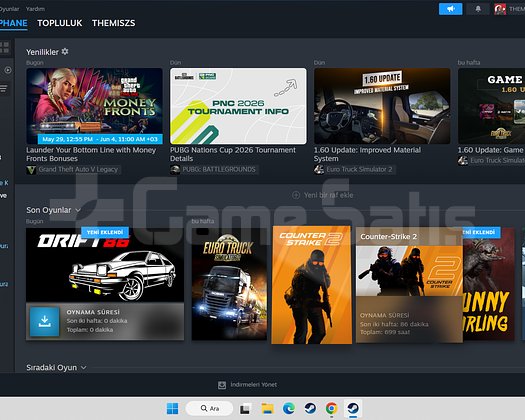525x420 pixels.
Task: Open the Windows Start menu
Action: (172, 408)
